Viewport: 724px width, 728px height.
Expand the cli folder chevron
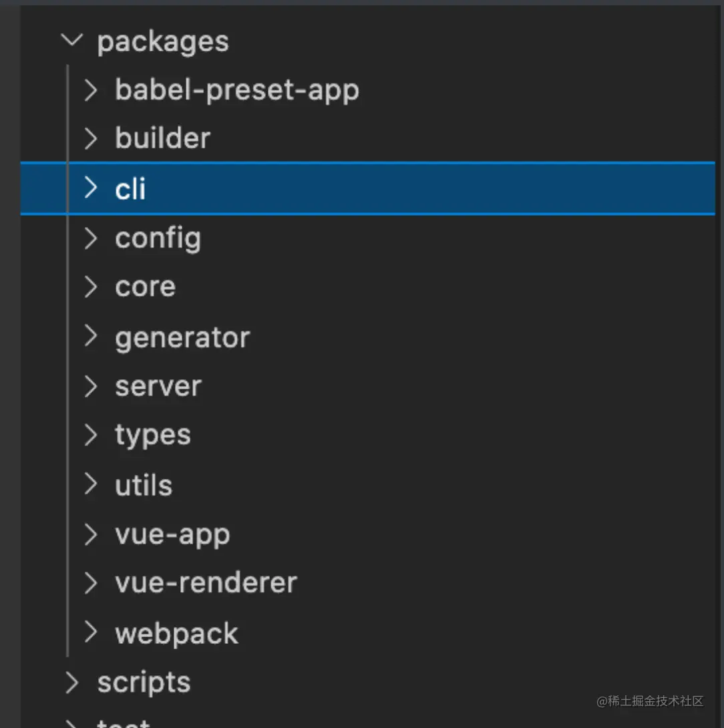(x=91, y=188)
